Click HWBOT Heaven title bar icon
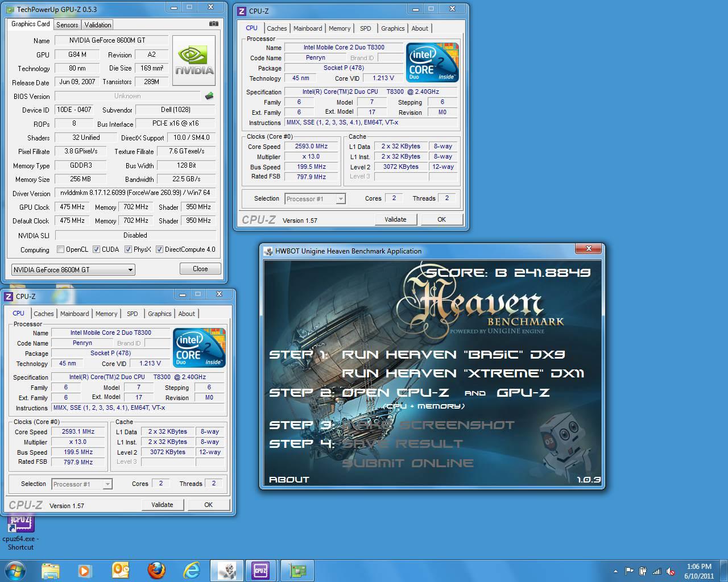 tap(268, 251)
